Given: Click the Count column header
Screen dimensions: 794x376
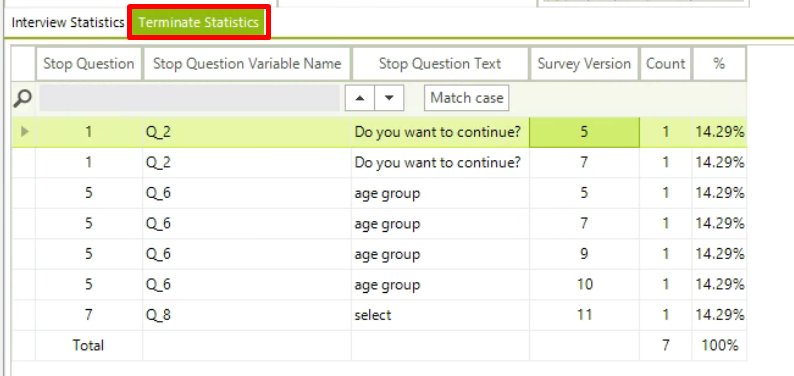Looking at the screenshot, I should click(665, 64).
